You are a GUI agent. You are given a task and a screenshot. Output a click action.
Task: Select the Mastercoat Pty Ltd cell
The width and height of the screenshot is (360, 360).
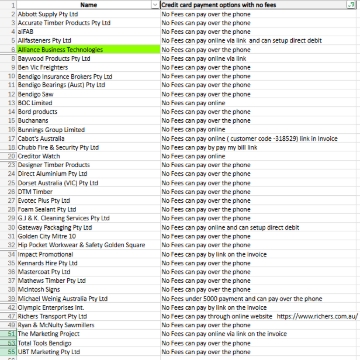click(88, 272)
